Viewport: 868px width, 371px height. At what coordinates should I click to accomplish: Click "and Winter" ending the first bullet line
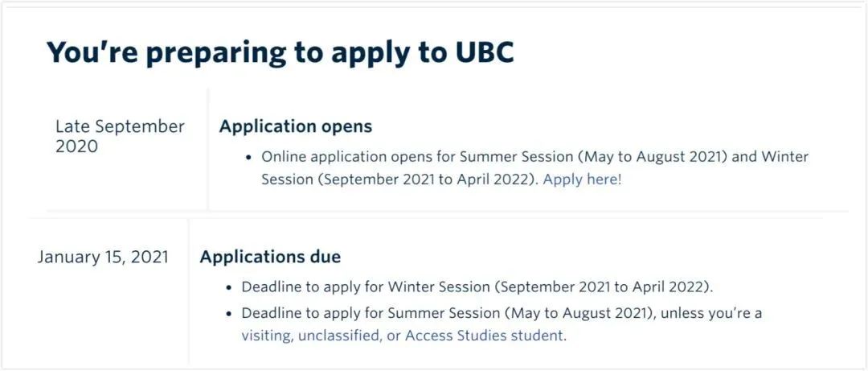tap(770, 157)
